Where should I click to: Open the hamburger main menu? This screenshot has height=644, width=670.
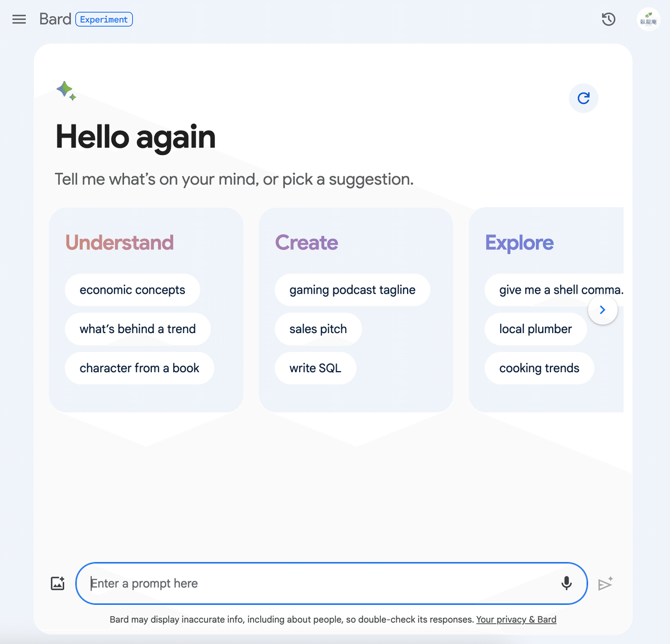pyautogui.click(x=19, y=20)
